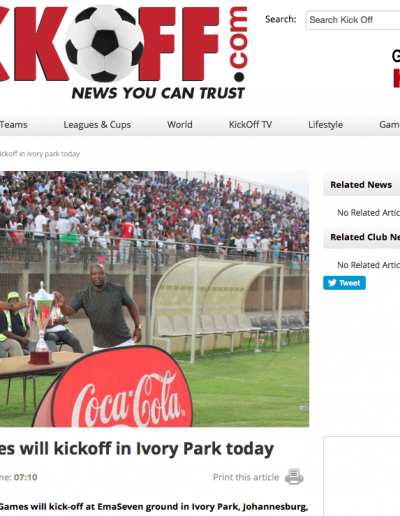The height and width of the screenshot is (516, 400).
Task: Click the News You Can Trust tagline
Action: point(158,93)
